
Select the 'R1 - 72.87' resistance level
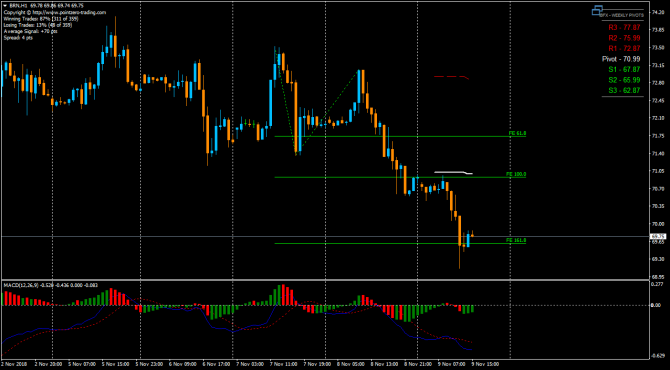(x=624, y=48)
